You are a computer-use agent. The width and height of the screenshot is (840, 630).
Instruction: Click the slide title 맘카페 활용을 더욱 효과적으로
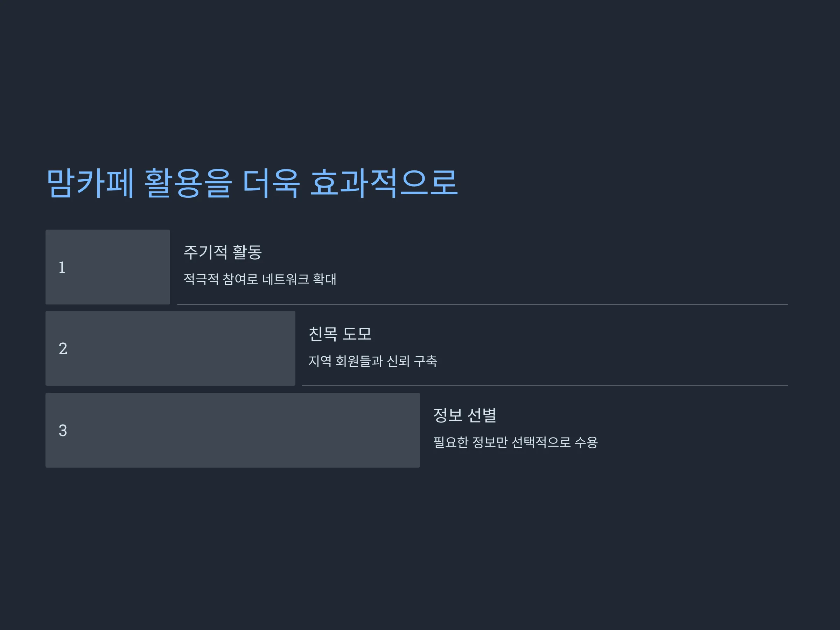tap(252, 183)
